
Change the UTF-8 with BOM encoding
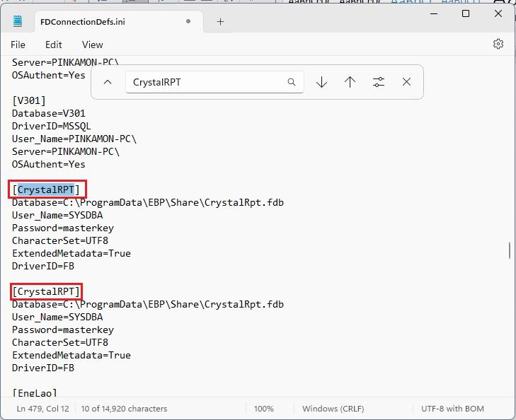[x=454, y=409]
